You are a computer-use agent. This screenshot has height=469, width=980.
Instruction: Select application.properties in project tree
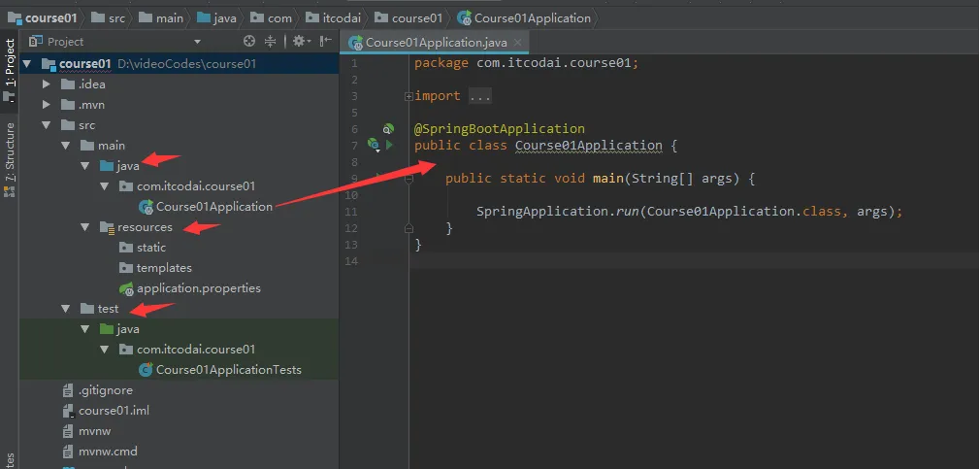[x=198, y=288]
